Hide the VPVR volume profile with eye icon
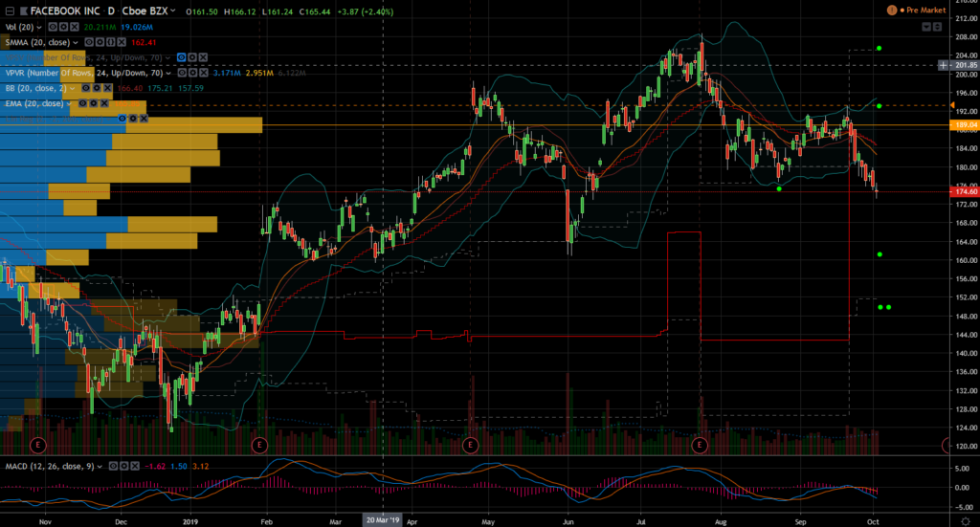Viewport: 980px width, 527px height. pyautogui.click(x=182, y=73)
